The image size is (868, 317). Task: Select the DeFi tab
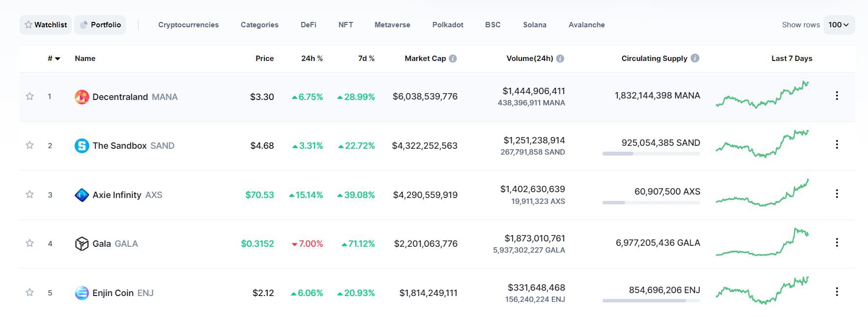308,25
